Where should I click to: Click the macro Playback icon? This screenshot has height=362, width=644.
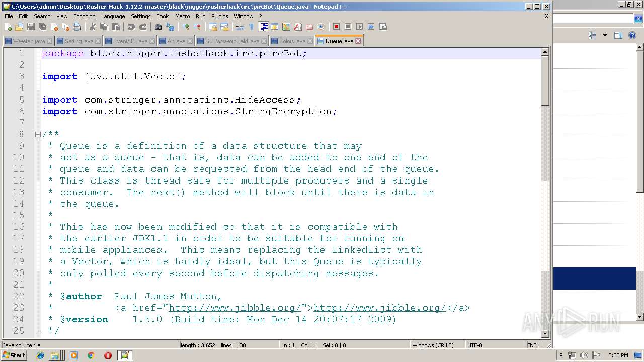click(359, 27)
